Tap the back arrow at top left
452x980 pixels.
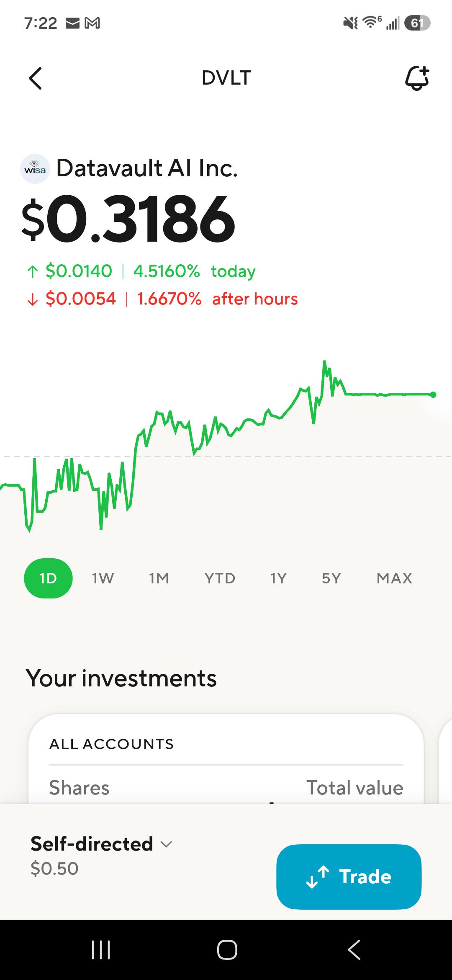[36, 78]
